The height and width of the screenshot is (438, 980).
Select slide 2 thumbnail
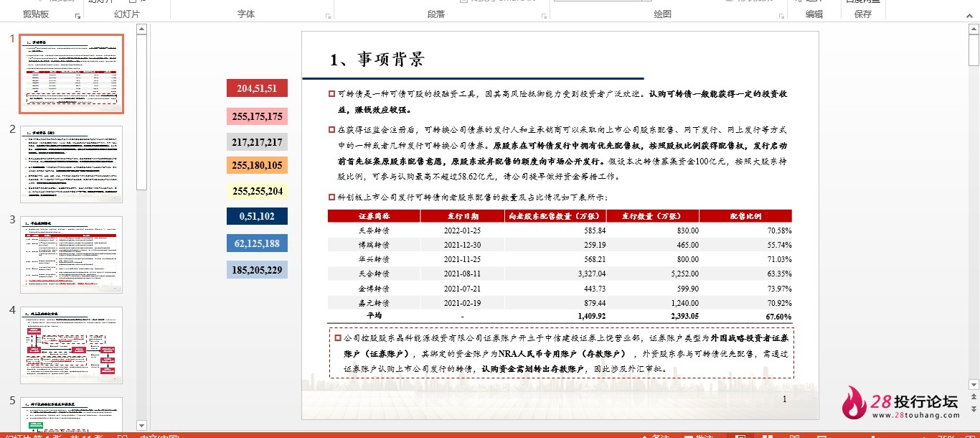[71, 164]
